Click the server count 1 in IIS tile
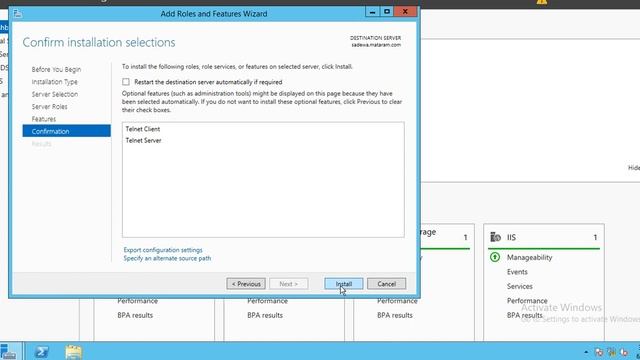Screen dimensions: 640x360 click(595, 237)
